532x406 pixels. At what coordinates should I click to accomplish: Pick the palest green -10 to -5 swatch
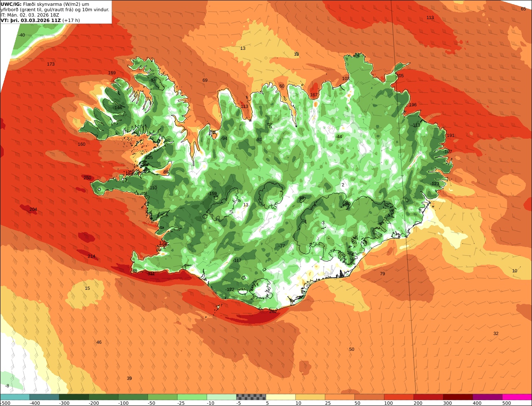[x=222, y=397]
